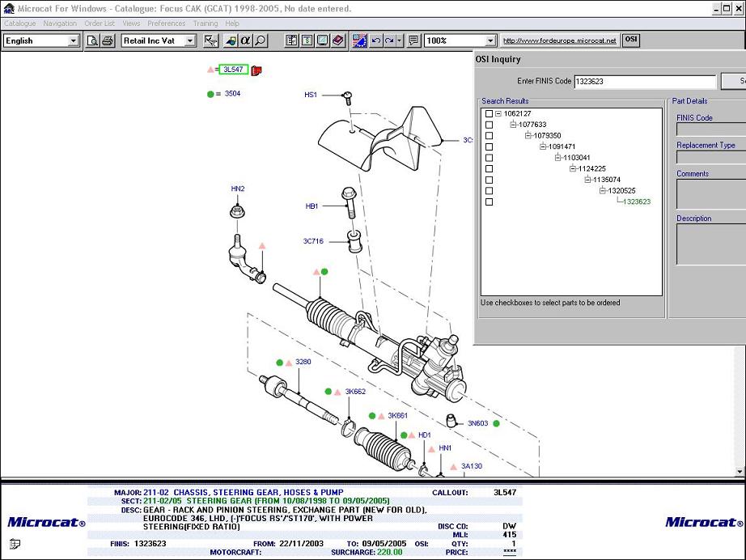Click the notes speech bubble icon
746x560 pixels.
tap(413, 40)
